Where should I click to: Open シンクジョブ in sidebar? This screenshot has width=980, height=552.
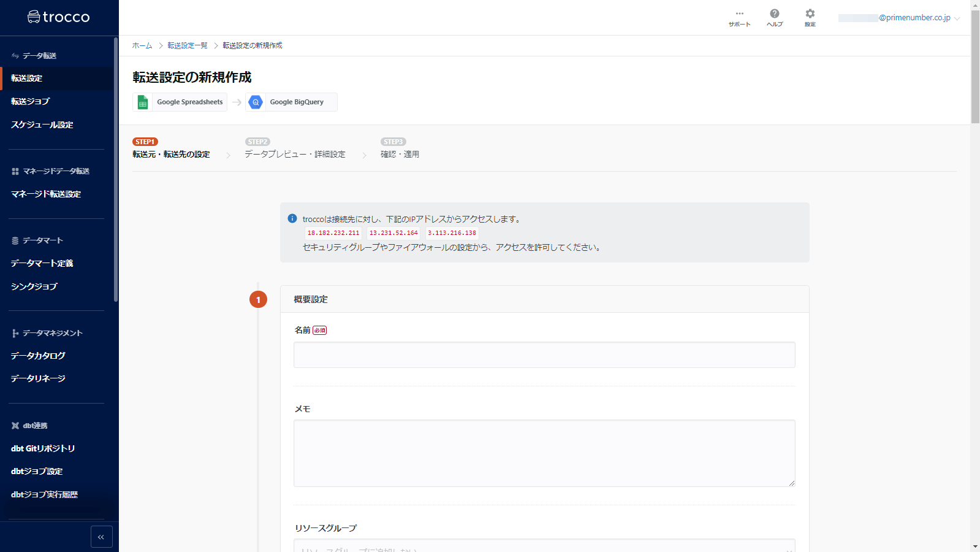pos(34,286)
